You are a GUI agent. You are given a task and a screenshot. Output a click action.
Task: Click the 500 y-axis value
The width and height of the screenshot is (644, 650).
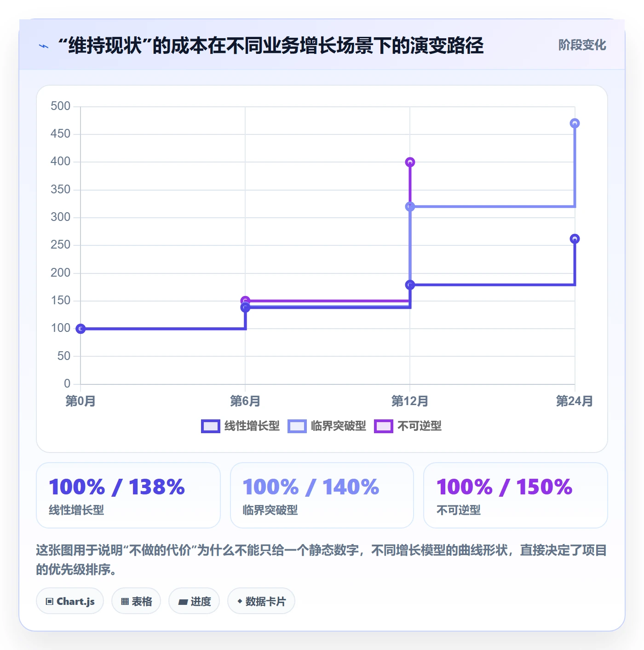(61, 106)
